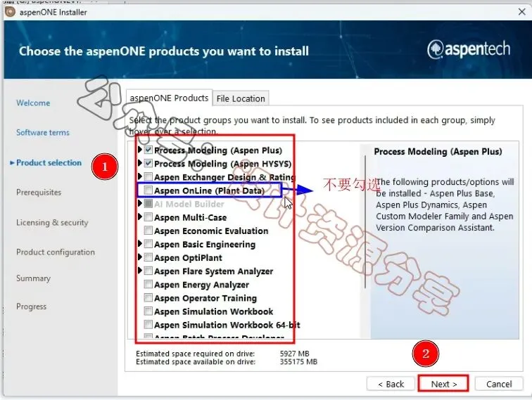This screenshot has width=532, height=400.
Task: Uncheck Process Modeling (Aspen HYSYS) checkbox
Action: 148,163
